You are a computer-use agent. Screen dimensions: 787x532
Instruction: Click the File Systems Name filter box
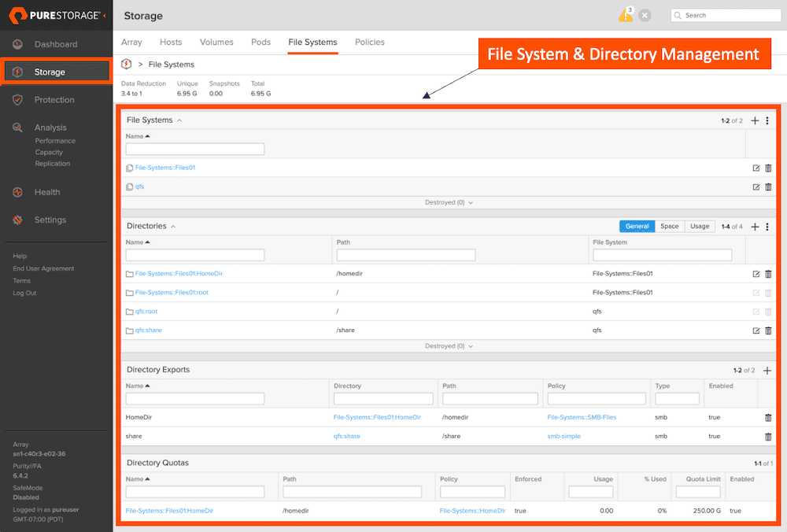194,149
